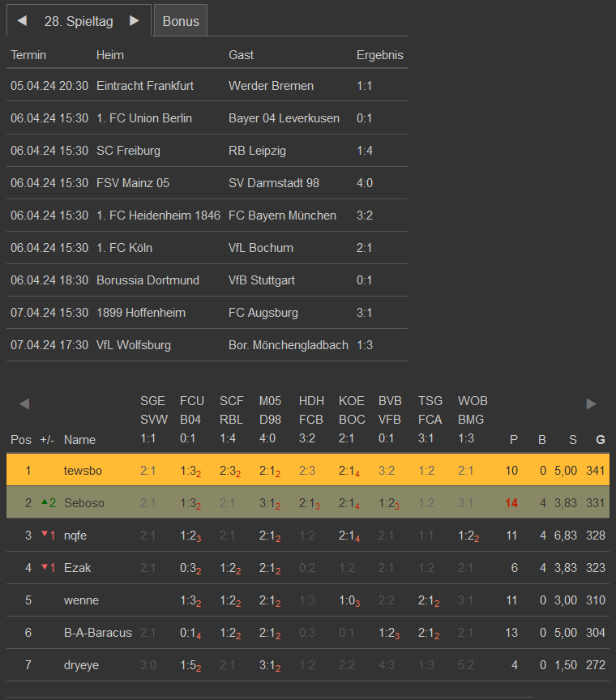Image resolution: width=616 pixels, height=700 pixels.
Task: Select player B-A-Baracus in the ranking
Action: coord(97,632)
